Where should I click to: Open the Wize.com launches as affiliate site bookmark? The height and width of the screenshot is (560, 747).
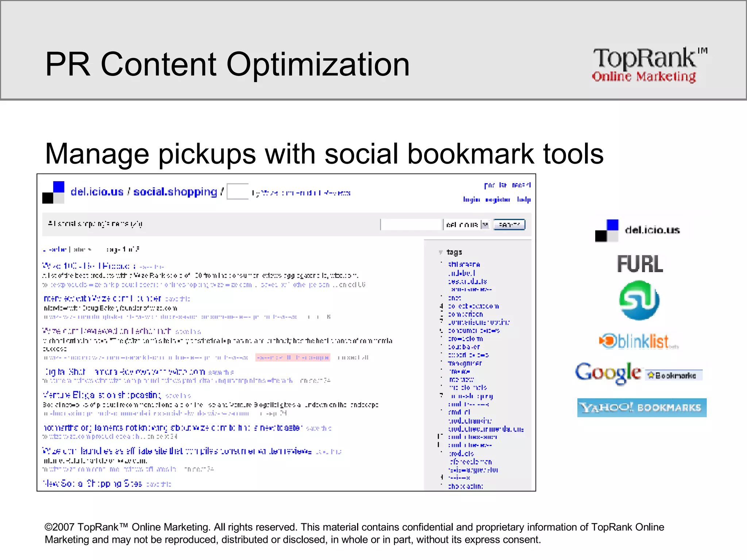click(x=177, y=451)
